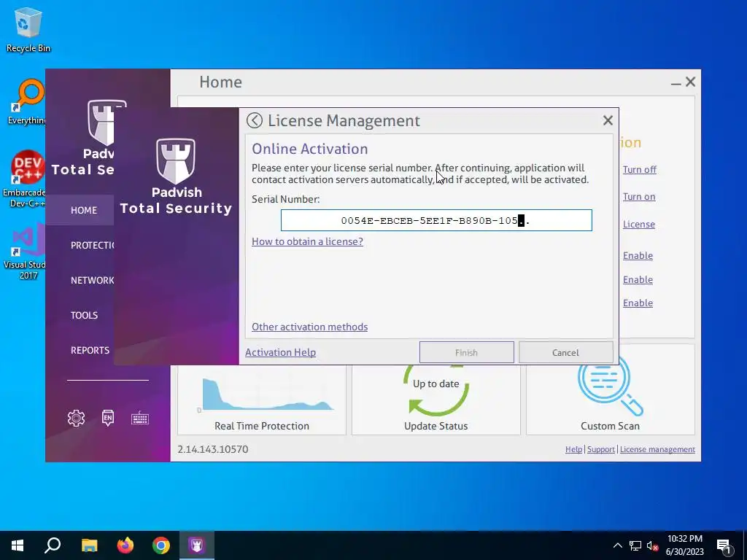Open Windows Start menu
The height and width of the screenshot is (560, 747).
(18, 545)
